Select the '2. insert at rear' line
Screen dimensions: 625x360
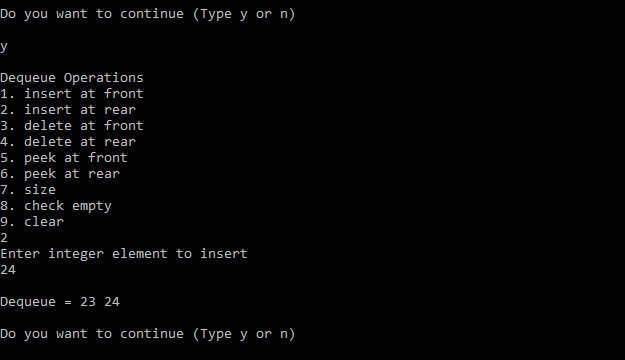68,110
